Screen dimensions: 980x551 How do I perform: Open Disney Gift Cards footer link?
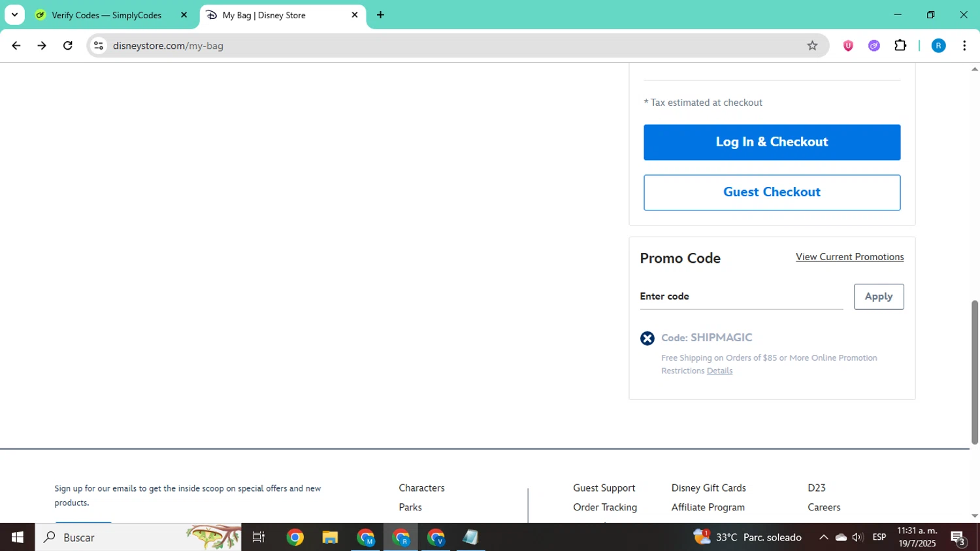pos(708,488)
